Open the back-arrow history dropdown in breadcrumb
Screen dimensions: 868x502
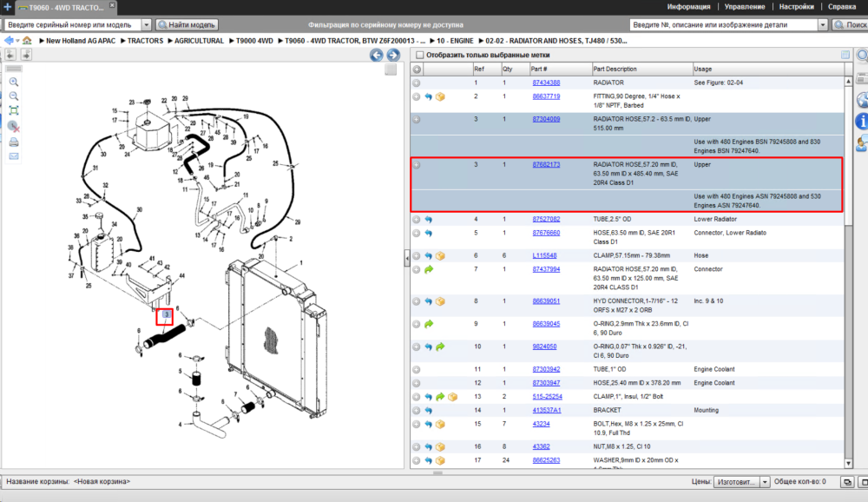click(17, 41)
